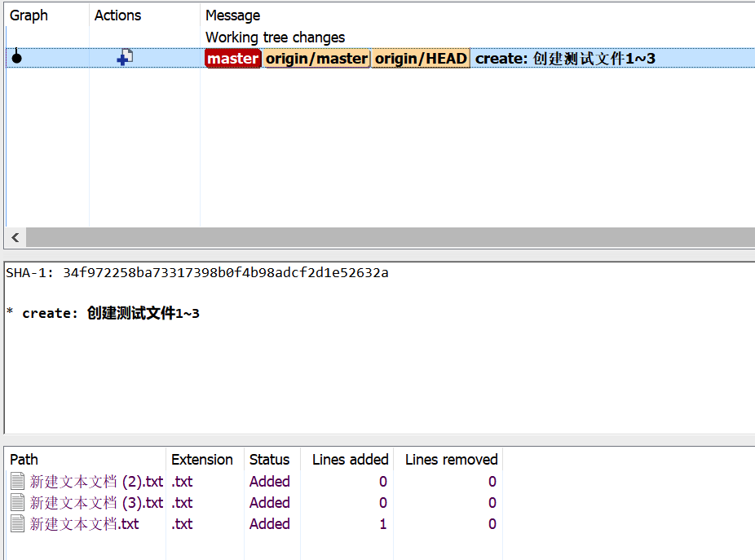Image resolution: width=755 pixels, height=560 pixels.
Task: Sort files by Status column header
Action: coord(269,460)
